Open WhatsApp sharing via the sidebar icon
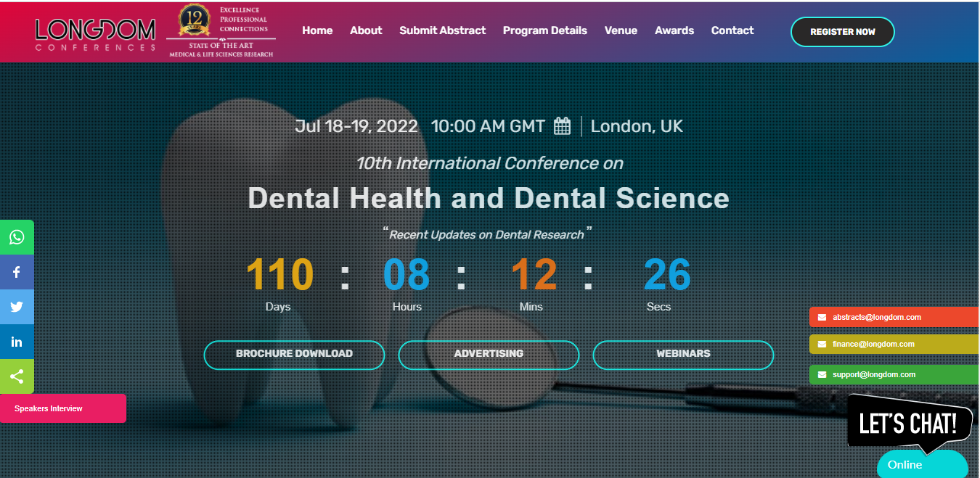This screenshot has width=980, height=478. 16,237
